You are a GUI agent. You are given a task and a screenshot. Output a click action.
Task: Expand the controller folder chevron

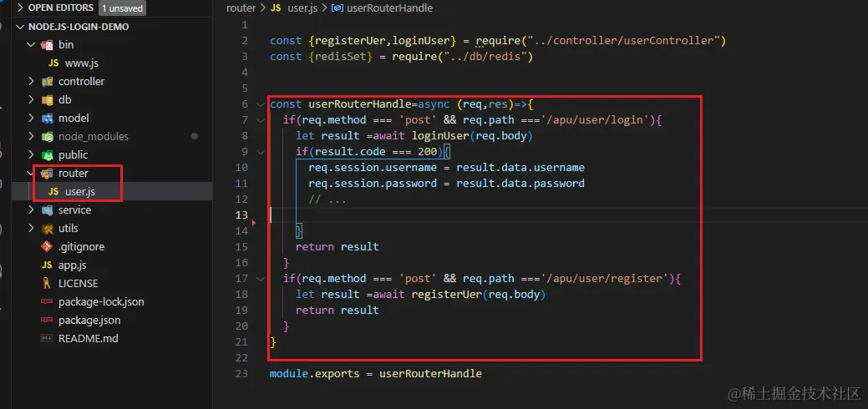pyautogui.click(x=31, y=81)
